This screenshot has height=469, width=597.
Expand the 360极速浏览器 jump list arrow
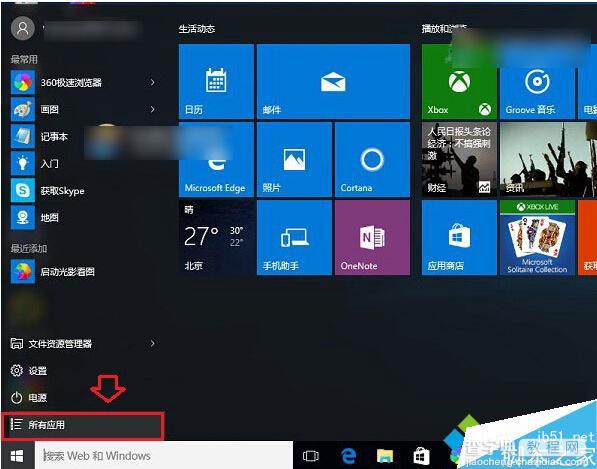[x=152, y=82]
